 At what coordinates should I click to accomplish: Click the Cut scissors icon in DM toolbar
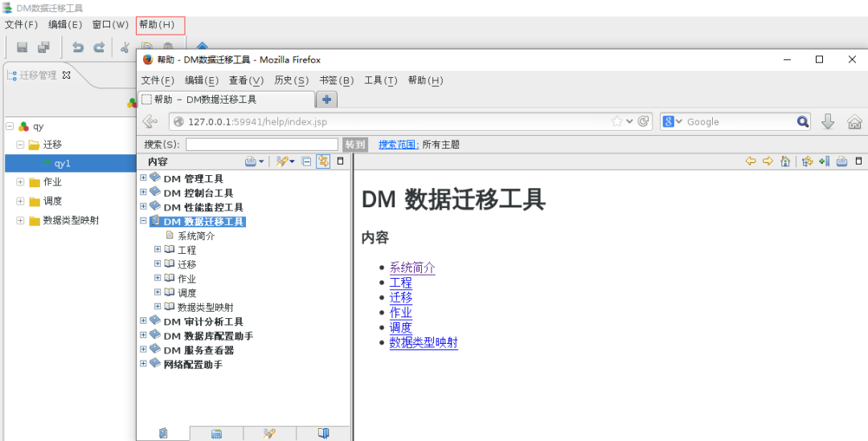[125, 47]
